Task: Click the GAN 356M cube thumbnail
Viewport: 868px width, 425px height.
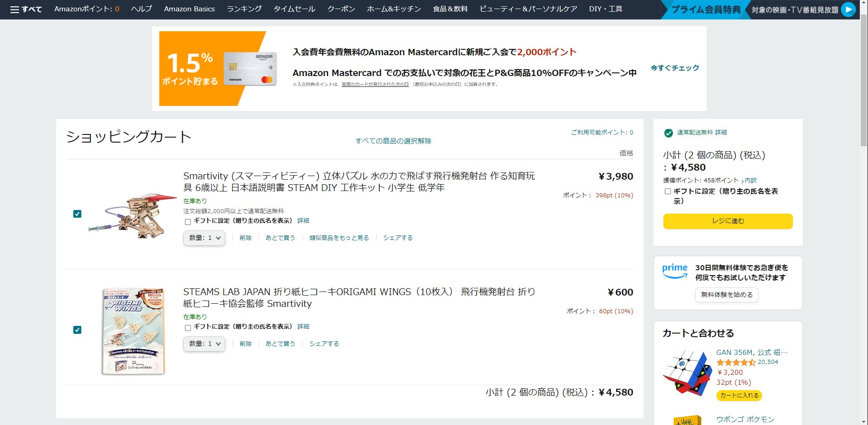Action: (x=687, y=373)
